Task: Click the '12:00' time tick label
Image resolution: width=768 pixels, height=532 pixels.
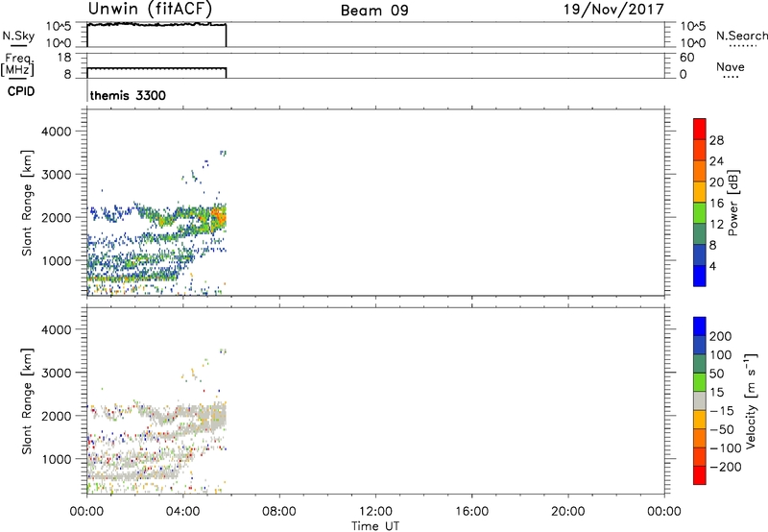Action: point(375,512)
